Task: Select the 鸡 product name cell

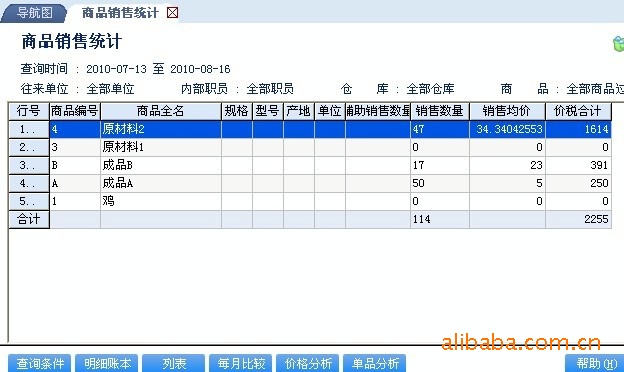Action: (x=161, y=201)
